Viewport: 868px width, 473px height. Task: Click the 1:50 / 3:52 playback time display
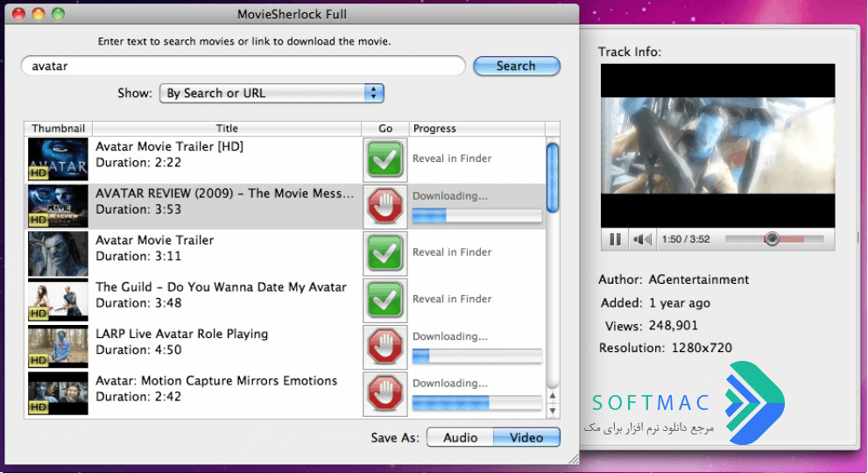pos(686,239)
